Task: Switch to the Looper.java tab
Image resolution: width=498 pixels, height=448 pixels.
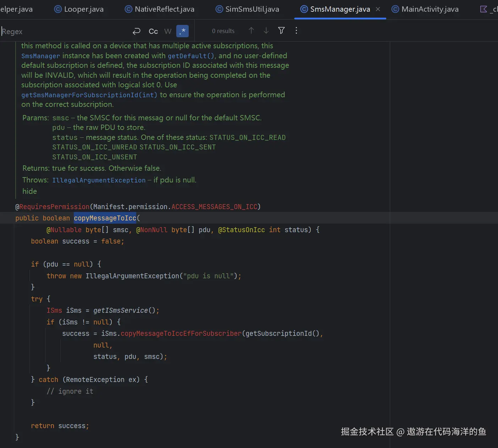Action: (x=84, y=9)
